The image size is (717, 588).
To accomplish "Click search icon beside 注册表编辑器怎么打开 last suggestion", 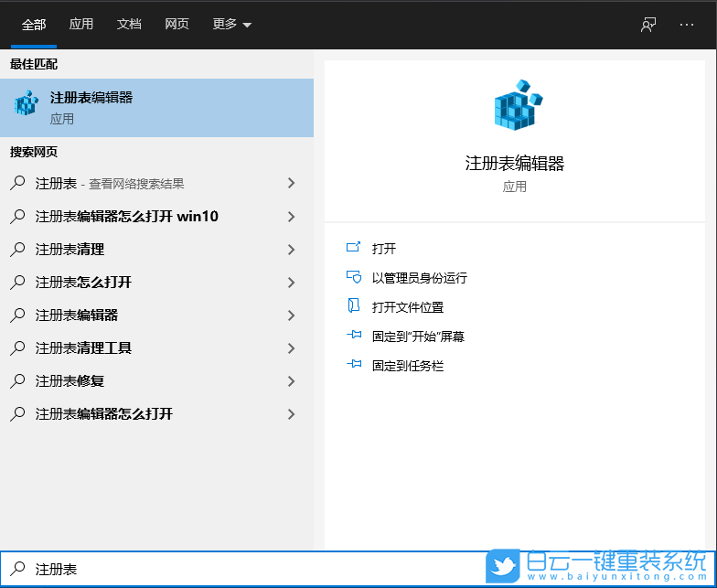I will click(x=17, y=413).
